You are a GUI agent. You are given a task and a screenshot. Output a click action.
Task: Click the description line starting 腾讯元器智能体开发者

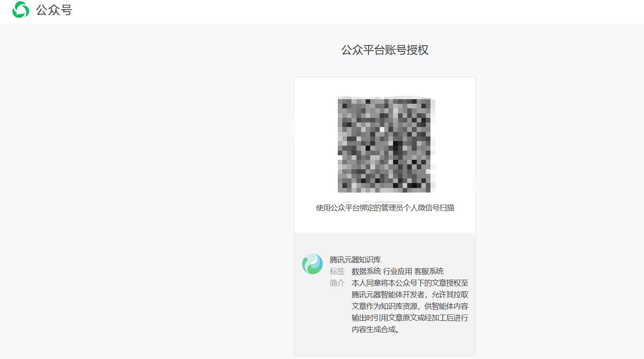[x=410, y=295]
